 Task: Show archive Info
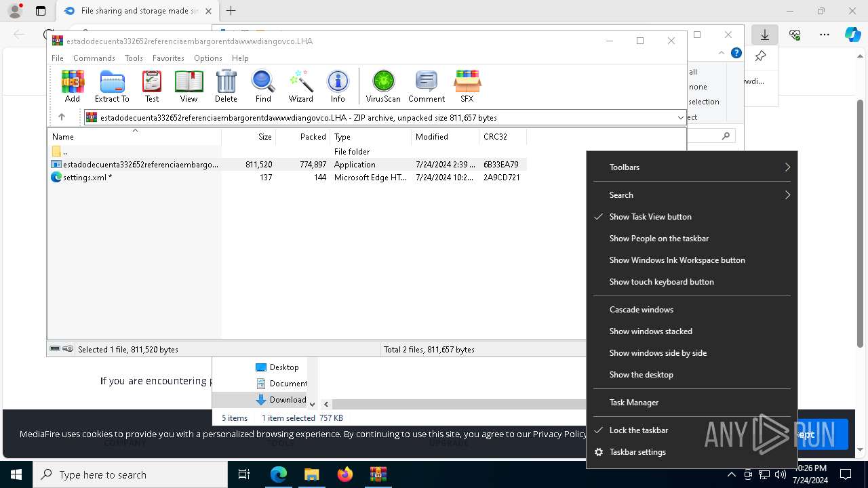[338, 86]
